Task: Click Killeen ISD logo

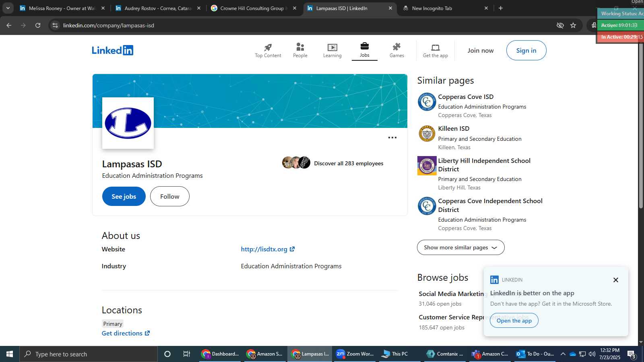Action: pos(427,134)
